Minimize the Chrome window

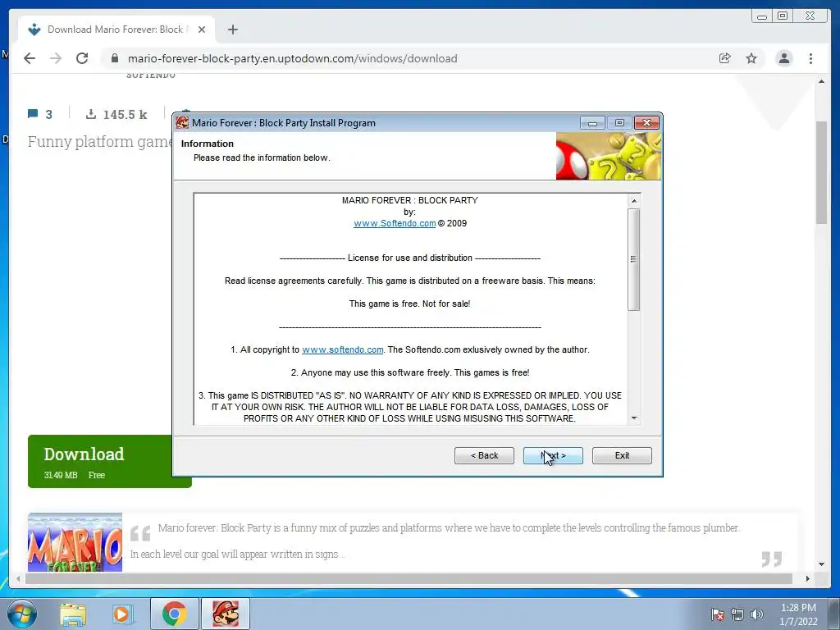pos(762,16)
